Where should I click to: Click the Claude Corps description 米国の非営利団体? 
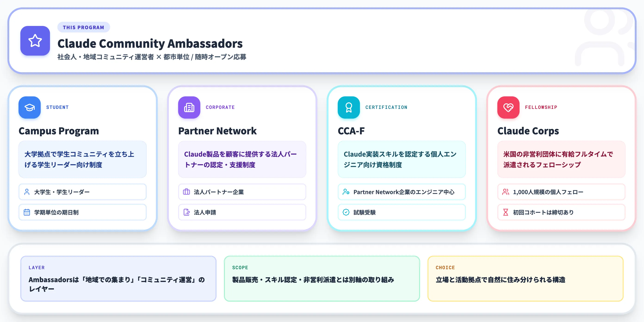tap(561, 160)
